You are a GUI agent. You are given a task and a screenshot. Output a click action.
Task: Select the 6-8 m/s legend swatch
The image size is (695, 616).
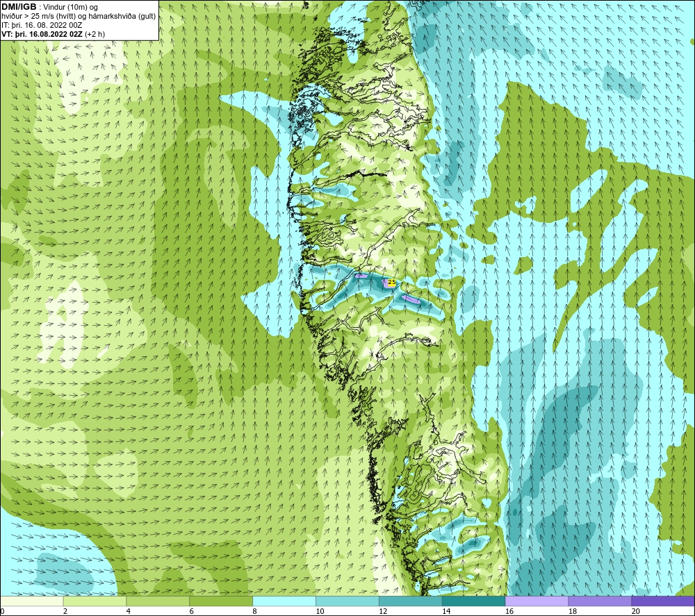pyautogui.click(x=221, y=601)
